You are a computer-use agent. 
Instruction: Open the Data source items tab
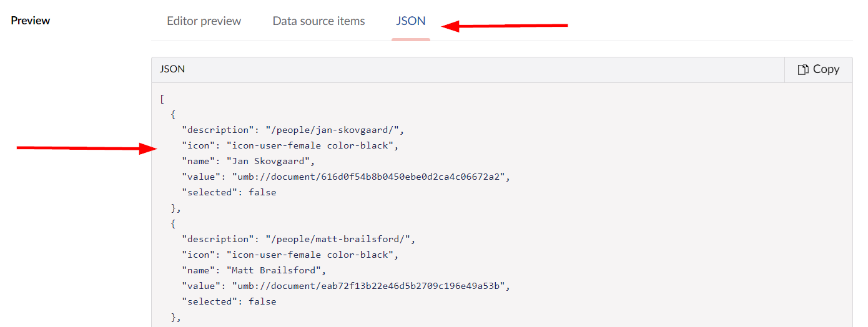(x=318, y=21)
